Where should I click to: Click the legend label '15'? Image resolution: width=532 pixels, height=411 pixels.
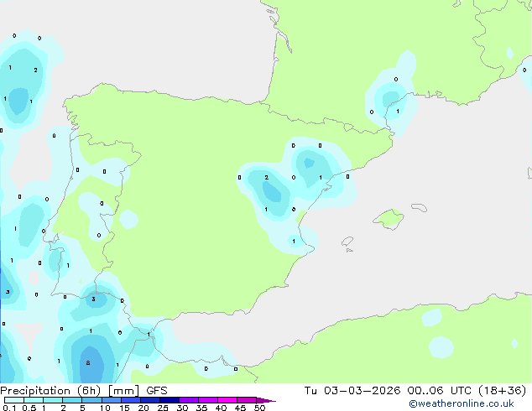(x=124, y=408)
